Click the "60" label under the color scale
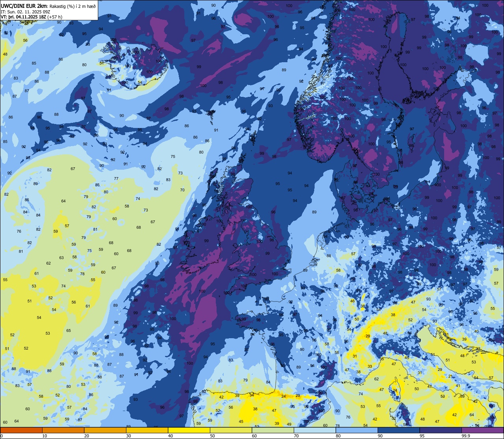 pos(254,436)
